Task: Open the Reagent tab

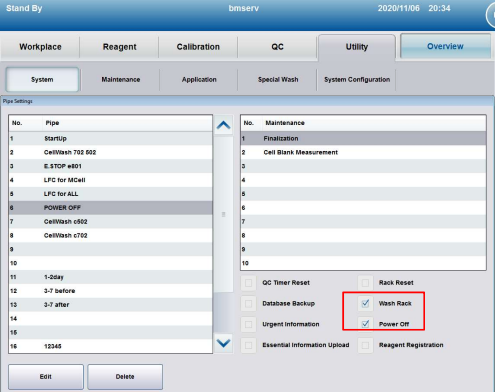Action: 119,47
